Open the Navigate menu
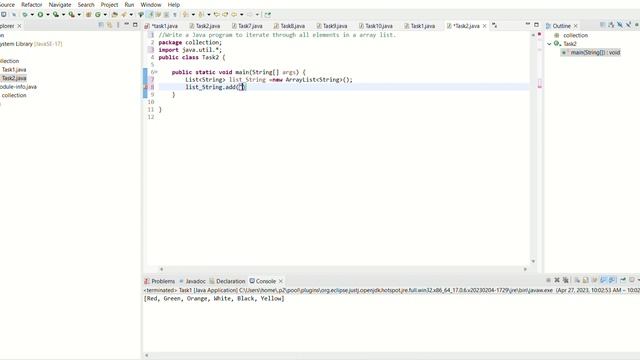The image size is (640, 360). click(60, 4)
